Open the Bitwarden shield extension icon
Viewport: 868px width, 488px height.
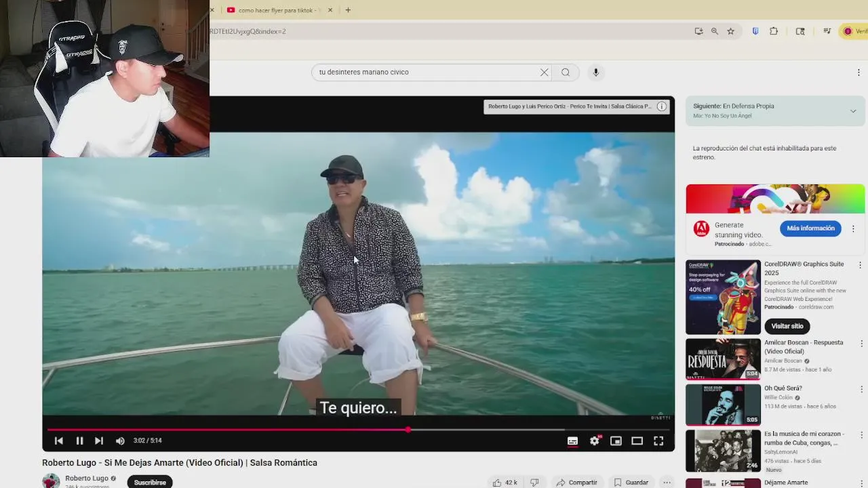[x=755, y=31]
